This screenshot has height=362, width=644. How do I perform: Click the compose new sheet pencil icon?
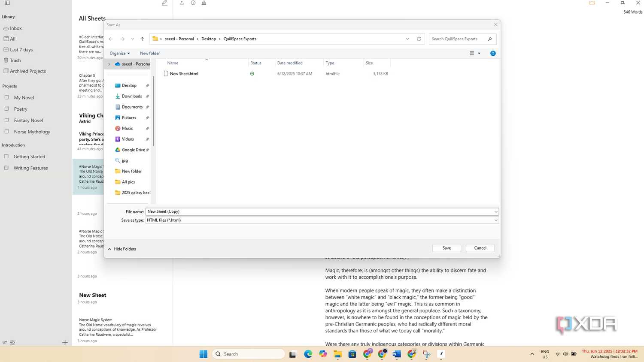pyautogui.click(x=165, y=3)
